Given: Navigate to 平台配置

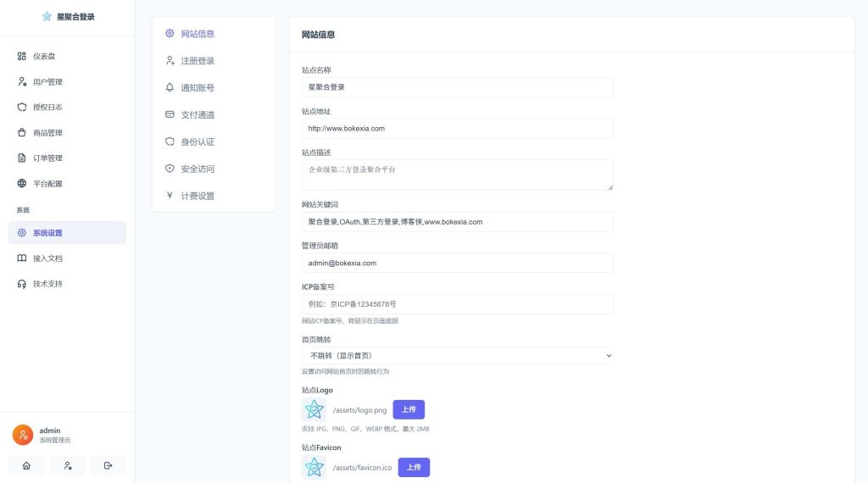Looking at the screenshot, I should (x=67, y=183).
